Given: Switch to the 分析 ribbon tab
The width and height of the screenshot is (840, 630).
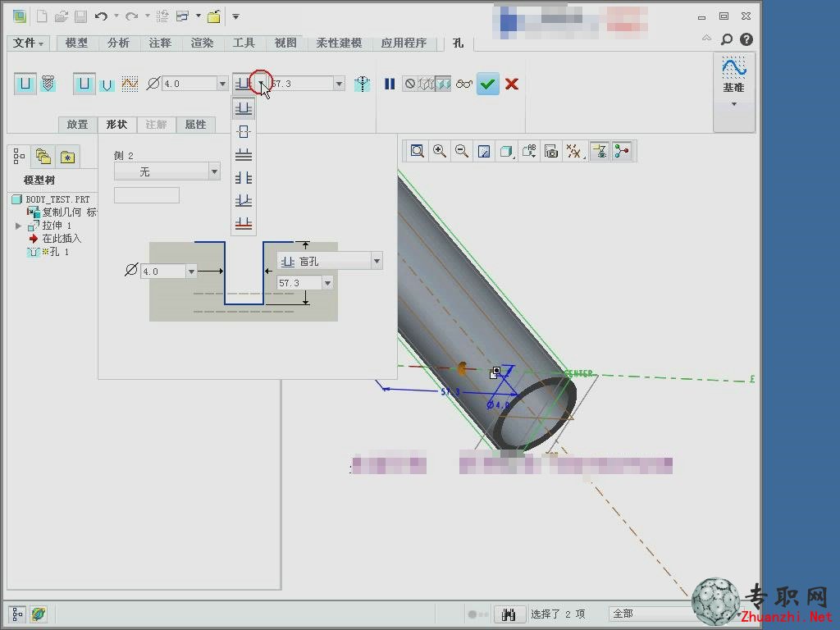Looking at the screenshot, I should click(x=118, y=43).
